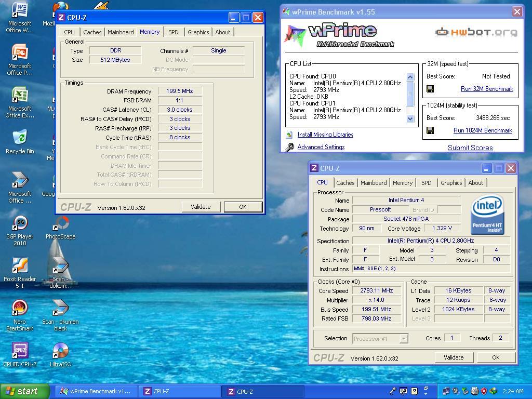Click the Level 2 cache value 1024 KBytes
532x399 pixels.
coord(458,310)
